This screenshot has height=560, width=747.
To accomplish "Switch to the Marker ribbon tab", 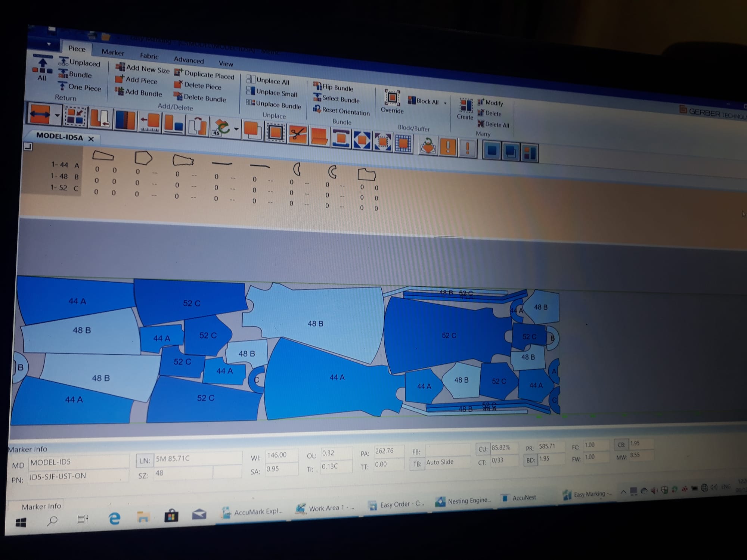I will (113, 53).
